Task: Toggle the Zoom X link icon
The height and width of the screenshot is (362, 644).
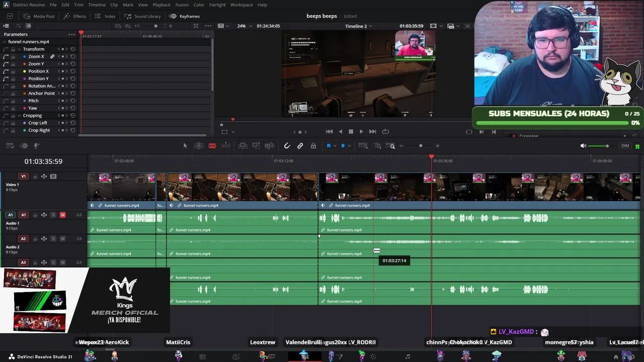Action: 52,56
